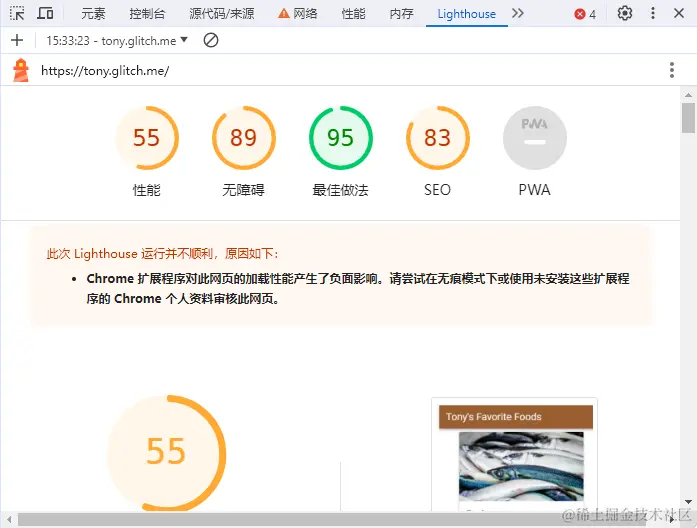Screen dimensions: 697x528
Task: Switch to the 源代码/来源 tab
Action: click(222, 14)
